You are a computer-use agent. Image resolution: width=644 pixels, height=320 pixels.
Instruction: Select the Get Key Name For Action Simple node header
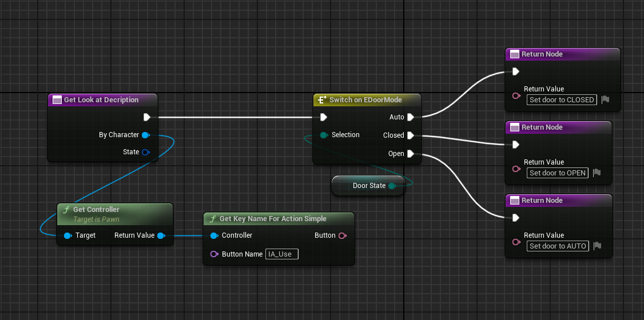pos(279,219)
